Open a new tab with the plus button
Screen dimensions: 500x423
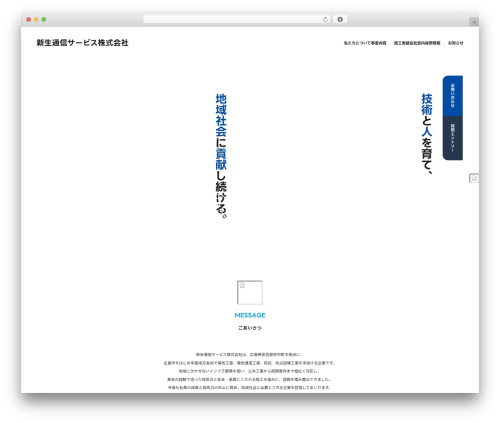pos(474,22)
